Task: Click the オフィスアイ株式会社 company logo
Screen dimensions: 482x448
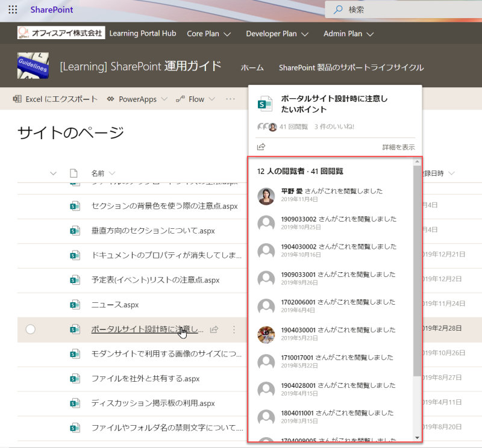Action: pos(61,33)
